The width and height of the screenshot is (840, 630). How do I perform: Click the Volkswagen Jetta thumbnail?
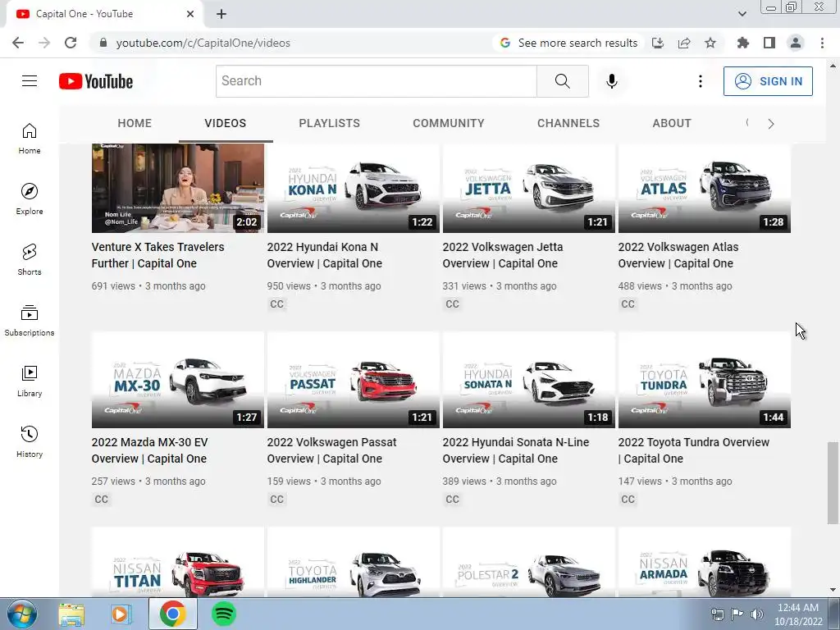[529, 188]
